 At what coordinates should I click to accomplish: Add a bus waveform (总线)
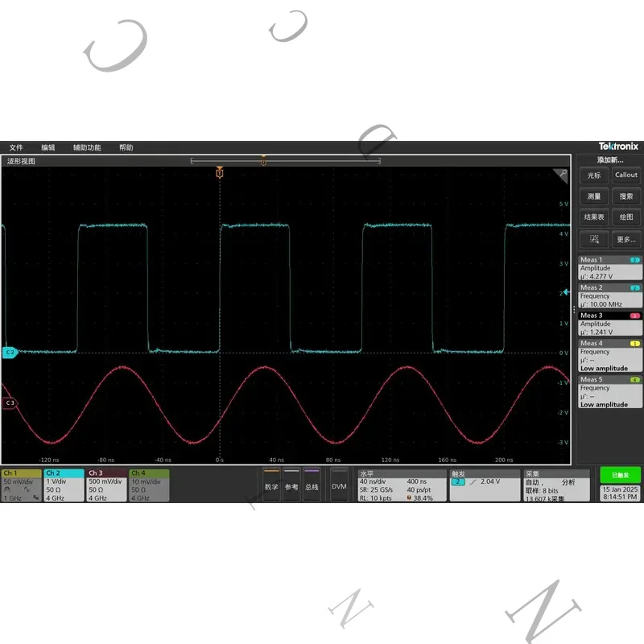coord(312,485)
